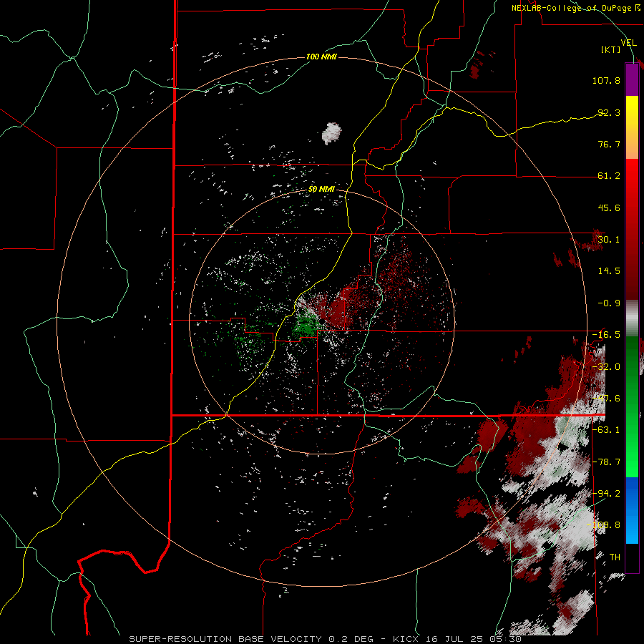
Task: Pick the purple segment of the color bar
Action: coord(632,79)
